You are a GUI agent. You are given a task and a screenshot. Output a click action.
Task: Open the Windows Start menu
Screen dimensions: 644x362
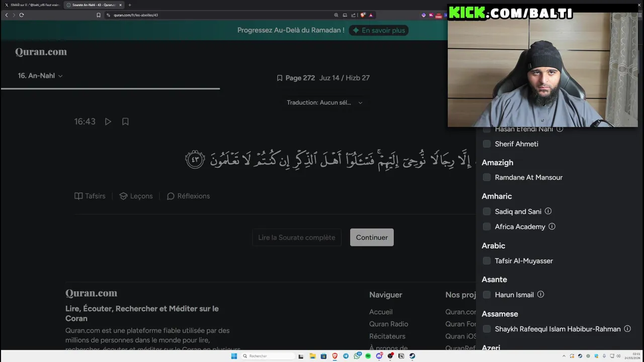[234, 356]
